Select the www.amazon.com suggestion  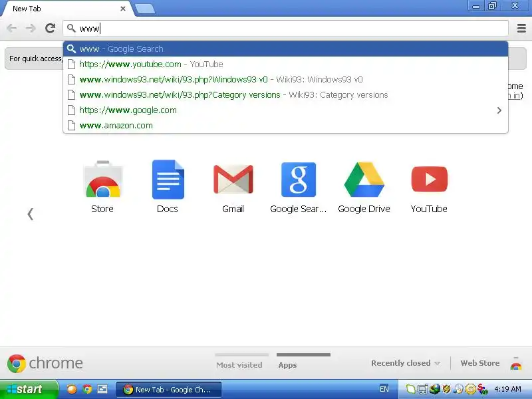point(285,125)
